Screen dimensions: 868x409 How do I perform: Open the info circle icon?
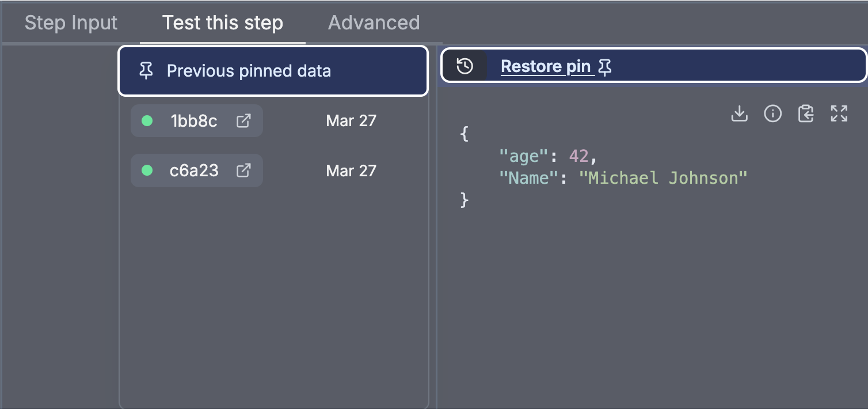click(x=772, y=114)
